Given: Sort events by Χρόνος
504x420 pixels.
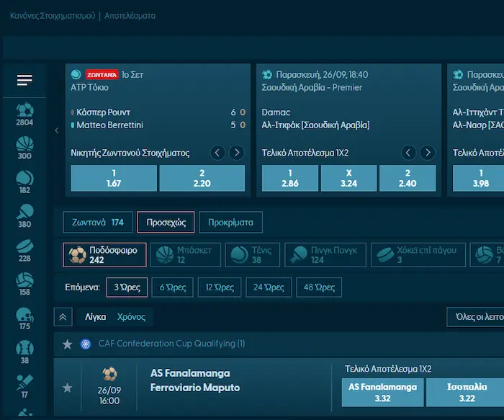Looking at the screenshot, I should tap(131, 317).
